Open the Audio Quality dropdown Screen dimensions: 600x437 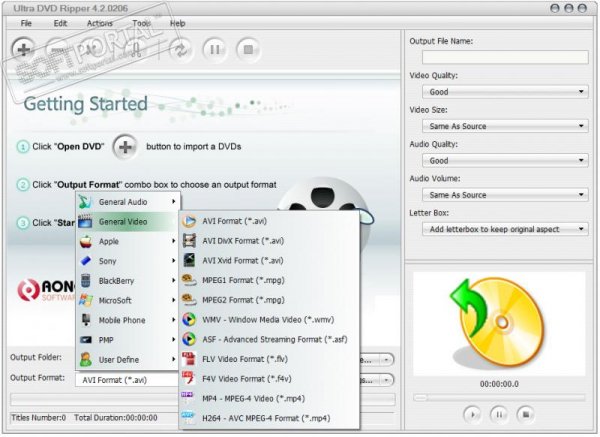click(x=505, y=160)
